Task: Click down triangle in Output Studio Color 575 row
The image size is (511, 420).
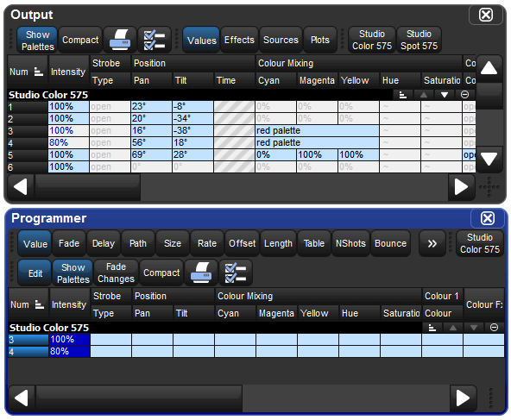Action: (445, 95)
